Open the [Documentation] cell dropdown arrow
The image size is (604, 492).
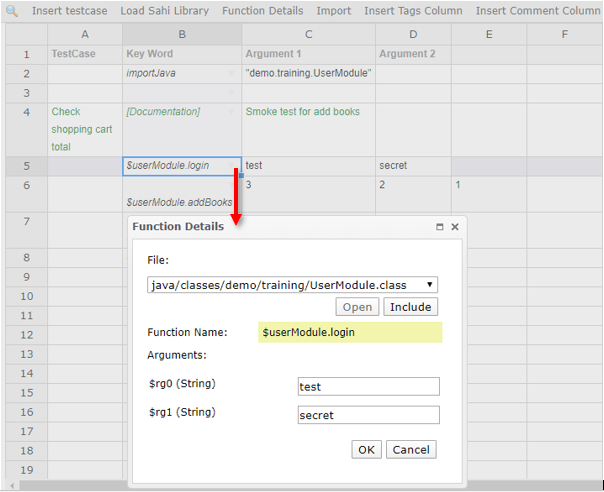point(232,112)
